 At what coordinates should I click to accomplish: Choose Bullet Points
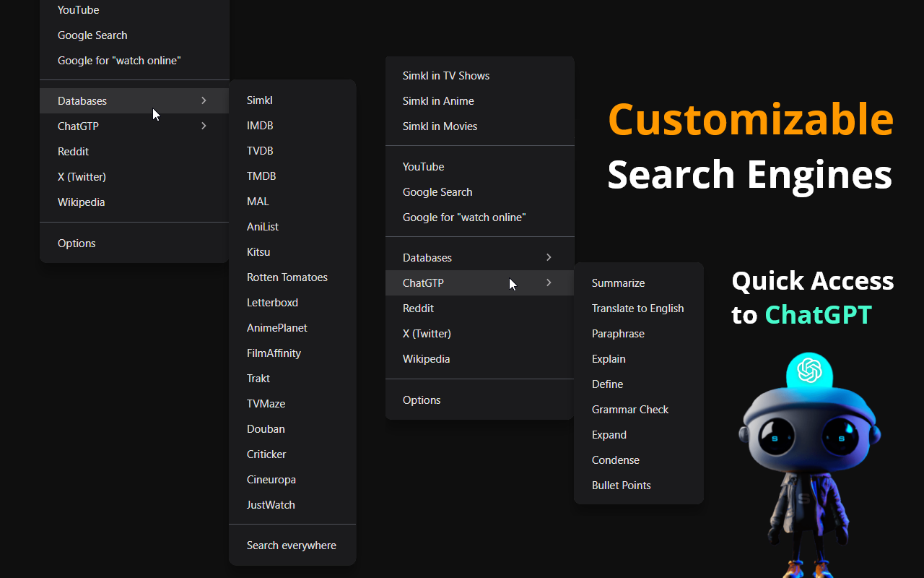621,485
